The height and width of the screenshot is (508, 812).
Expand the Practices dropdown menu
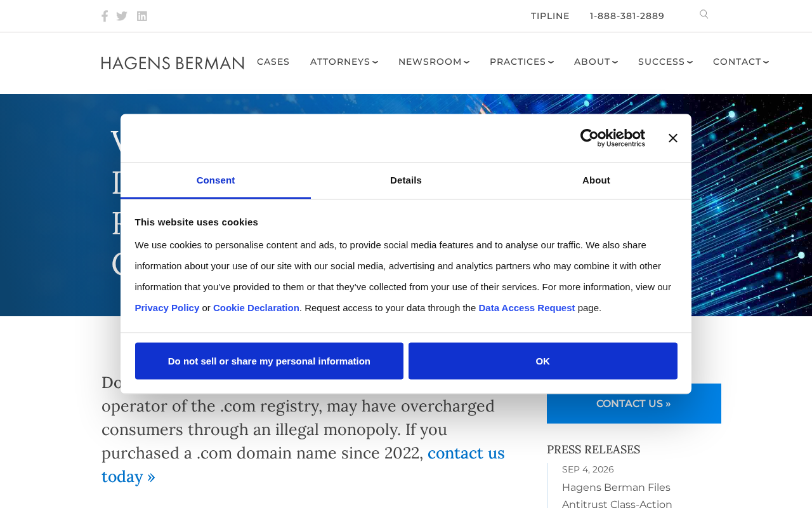coord(521,62)
